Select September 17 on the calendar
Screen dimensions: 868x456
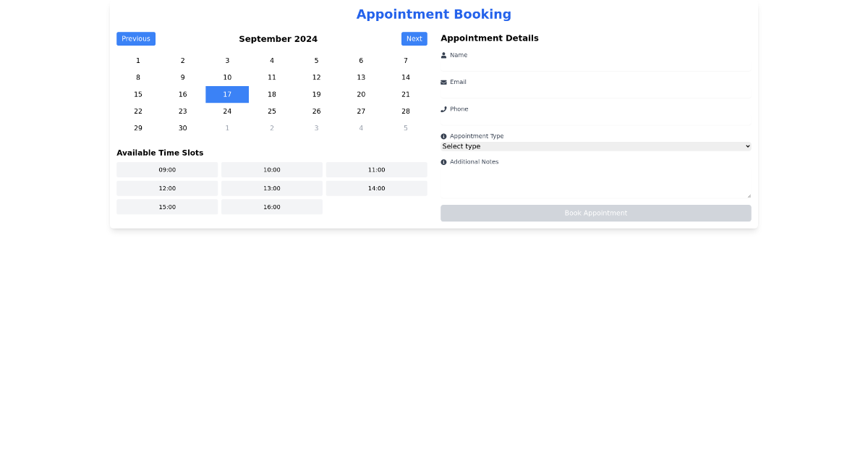point(227,94)
